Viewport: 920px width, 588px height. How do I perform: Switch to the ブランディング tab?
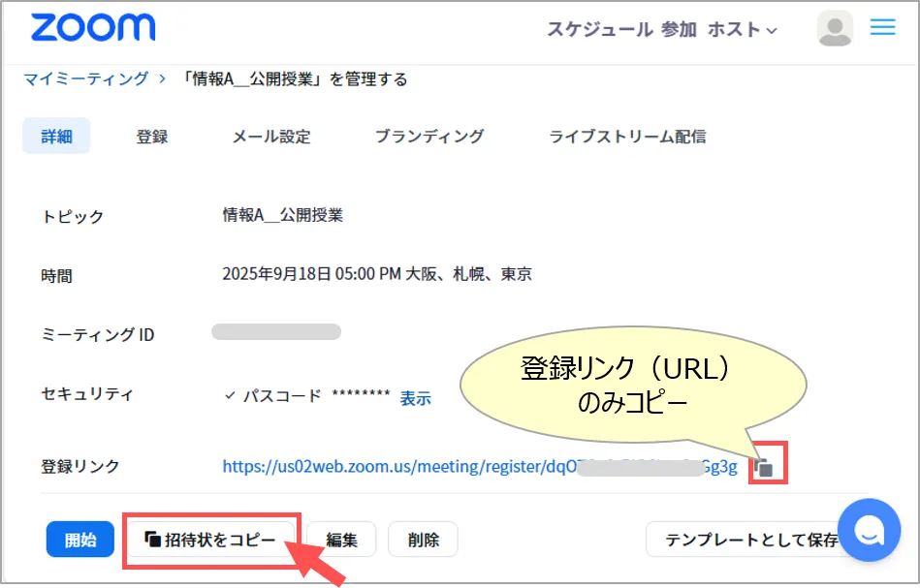tap(429, 137)
